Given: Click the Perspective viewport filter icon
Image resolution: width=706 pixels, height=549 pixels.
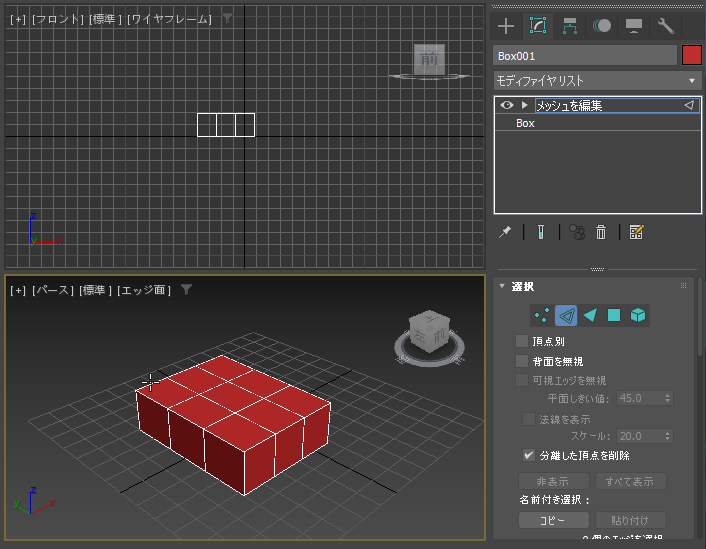Looking at the screenshot, I should tap(186, 290).
